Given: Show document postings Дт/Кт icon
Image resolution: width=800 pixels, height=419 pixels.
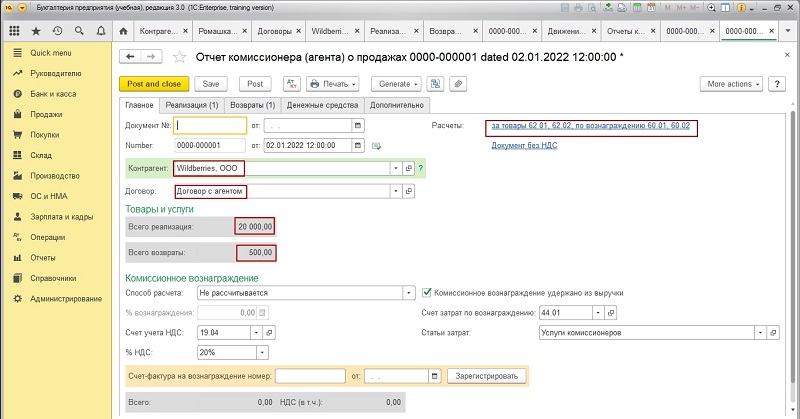Looking at the screenshot, I should pos(291,84).
